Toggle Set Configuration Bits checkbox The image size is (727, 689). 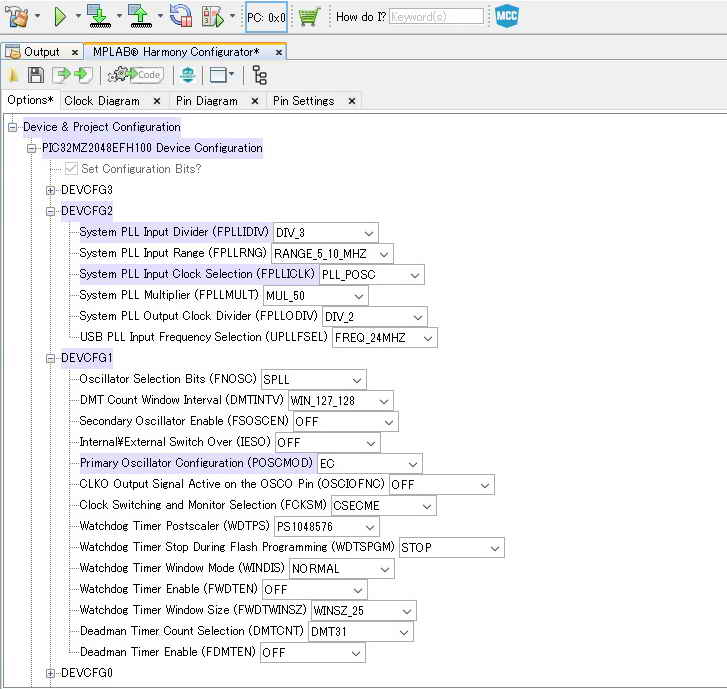click(x=71, y=169)
